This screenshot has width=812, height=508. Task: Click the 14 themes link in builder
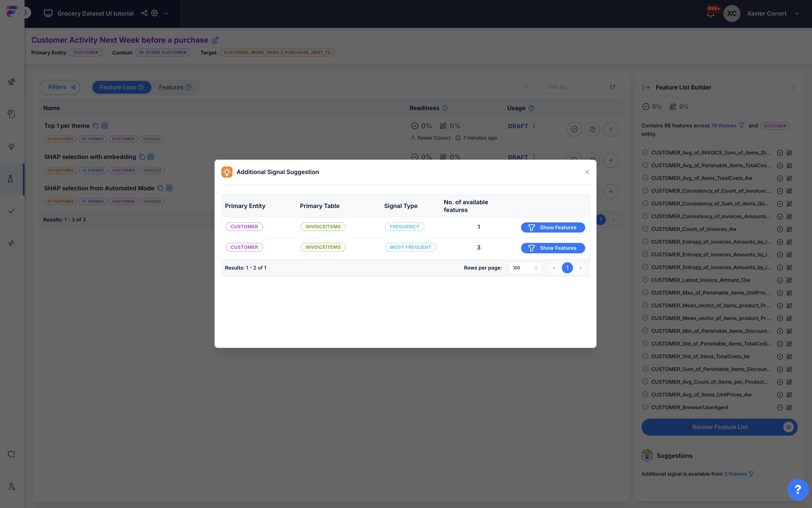coord(724,126)
